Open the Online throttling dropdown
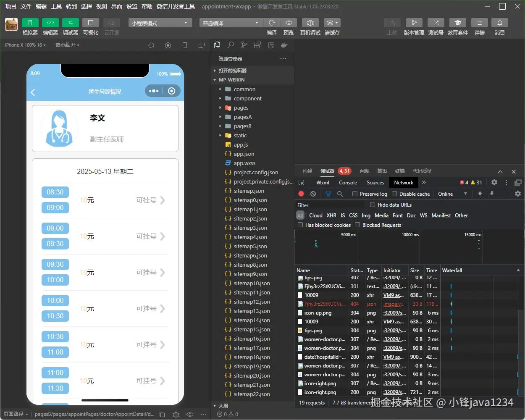The width and height of the screenshot is (525, 420). pos(452,194)
